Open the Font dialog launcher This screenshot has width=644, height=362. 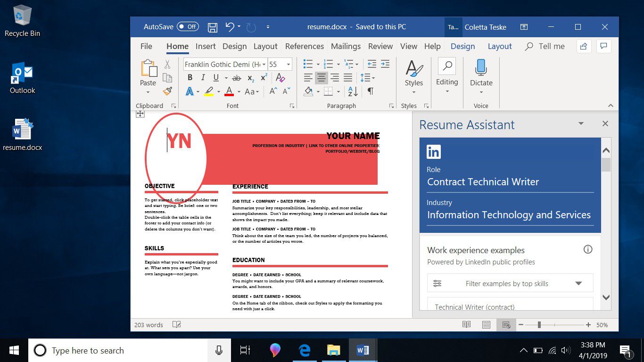click(x=292, y=106)
